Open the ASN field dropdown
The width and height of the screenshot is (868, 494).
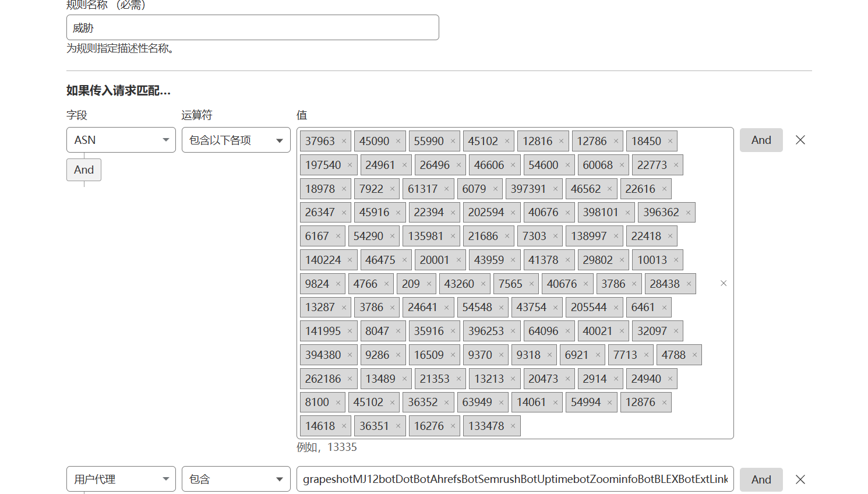[x=121, y=140]
